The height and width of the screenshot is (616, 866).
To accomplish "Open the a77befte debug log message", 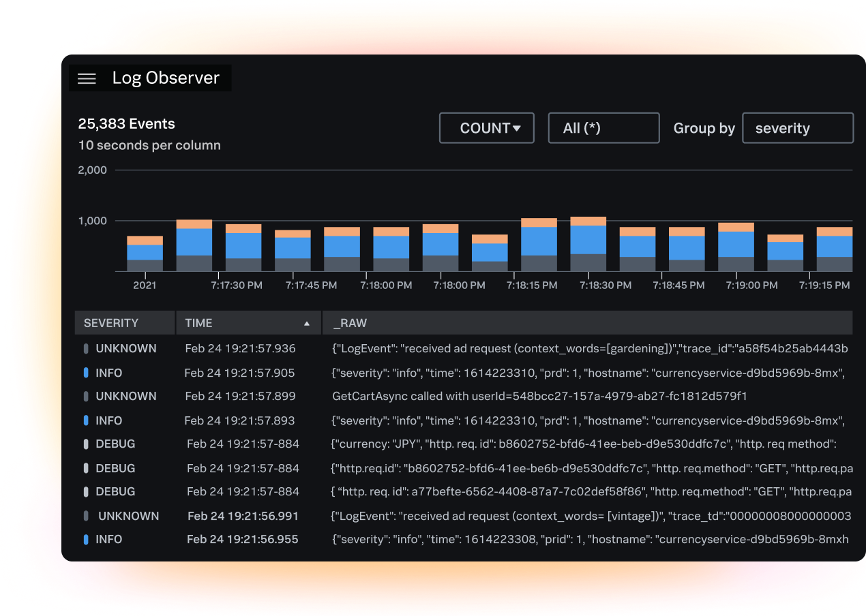I will 592,491.
